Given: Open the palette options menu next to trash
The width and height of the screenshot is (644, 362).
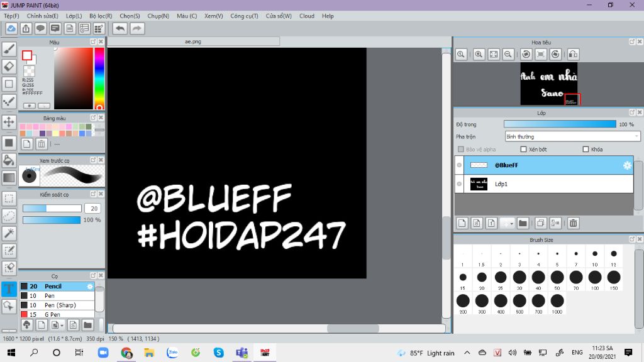Looking at the screenshot, I should (x=57, y=144).
